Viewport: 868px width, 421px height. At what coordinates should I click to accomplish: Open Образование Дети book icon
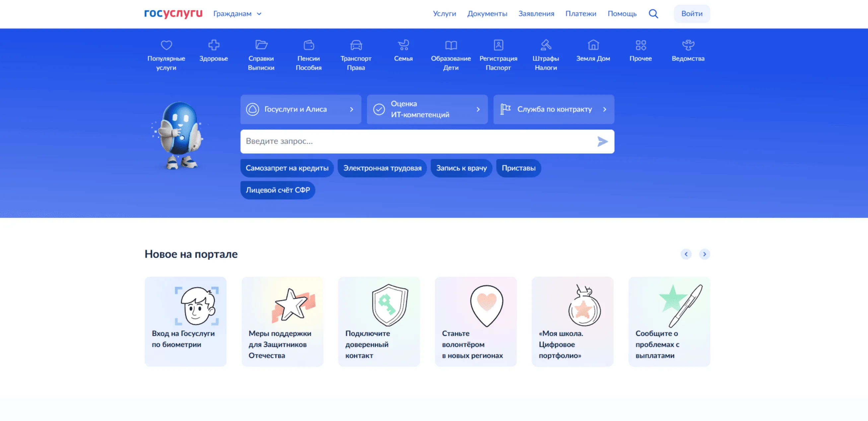(x=451, y=45)
